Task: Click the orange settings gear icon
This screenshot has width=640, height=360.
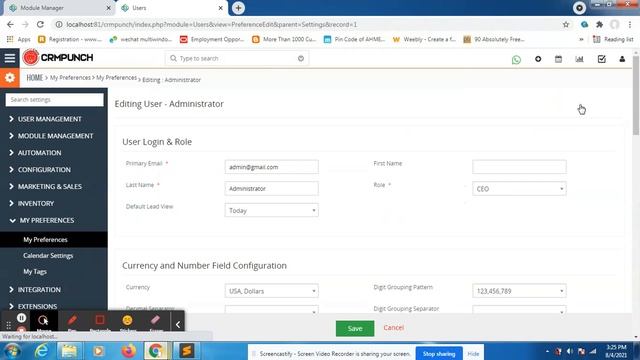Action: tap(9, 78)
